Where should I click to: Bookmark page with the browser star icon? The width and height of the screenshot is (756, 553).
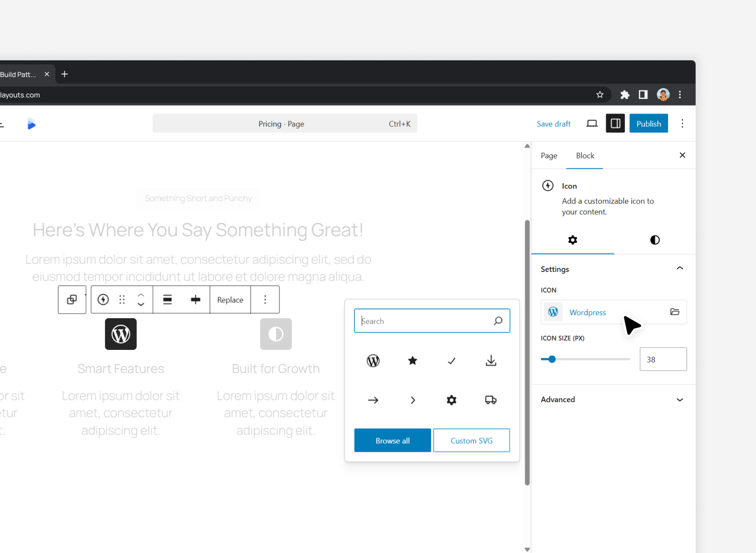point(600,95)
